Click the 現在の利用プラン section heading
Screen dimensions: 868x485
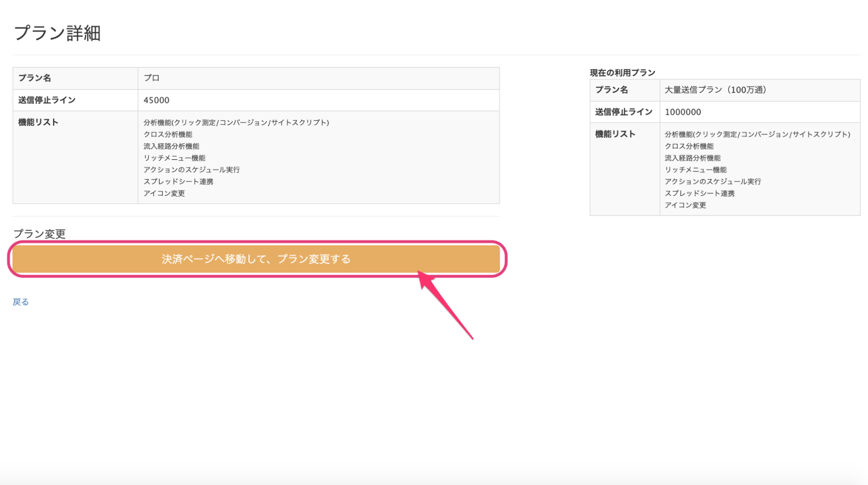[x=622, y=72]
